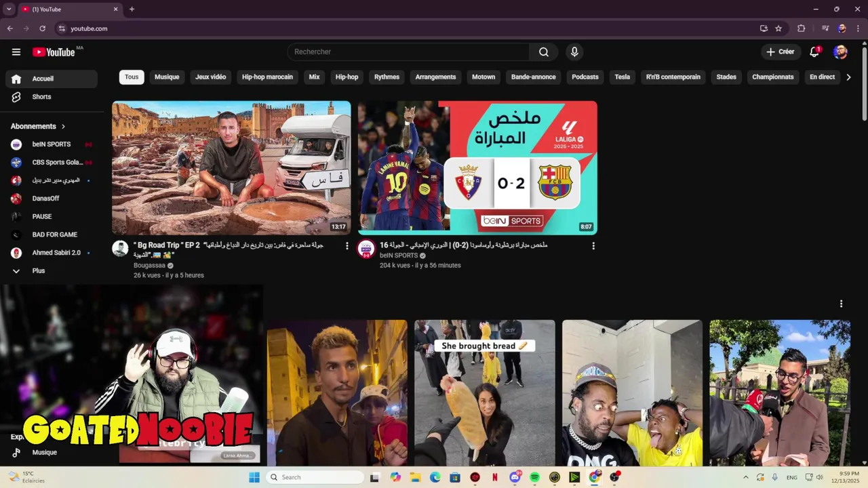Click the magnifier search button
The image size is (868, 488).
pyautogui.click(x=544, y=52)
